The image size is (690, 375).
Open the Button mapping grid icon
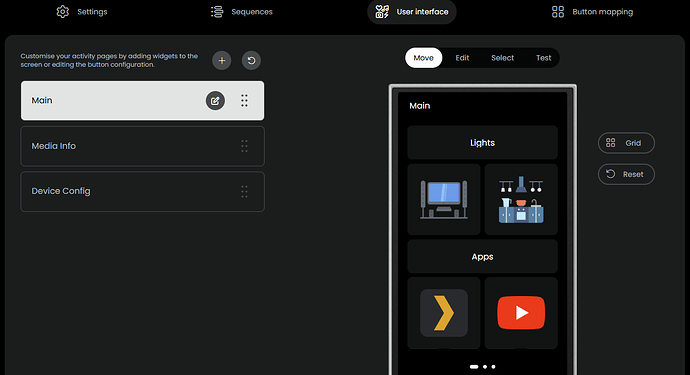(558, 12)
